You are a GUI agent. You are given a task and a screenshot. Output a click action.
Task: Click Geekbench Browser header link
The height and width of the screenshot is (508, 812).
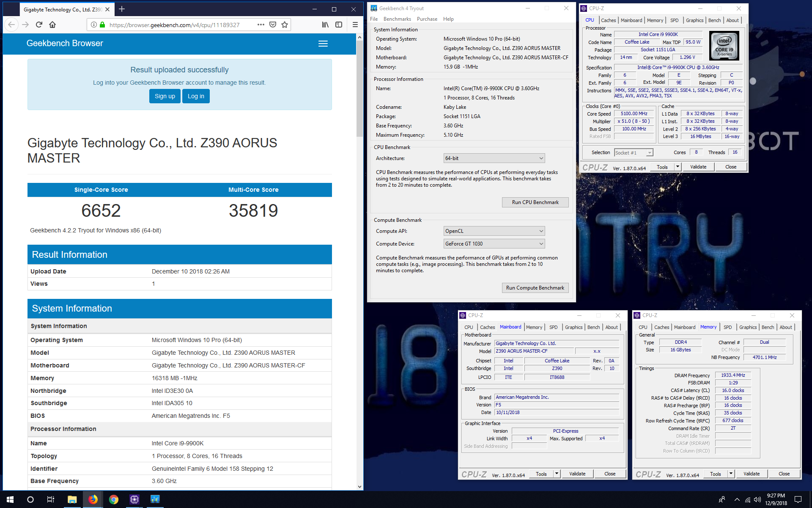tap(65, 43)
